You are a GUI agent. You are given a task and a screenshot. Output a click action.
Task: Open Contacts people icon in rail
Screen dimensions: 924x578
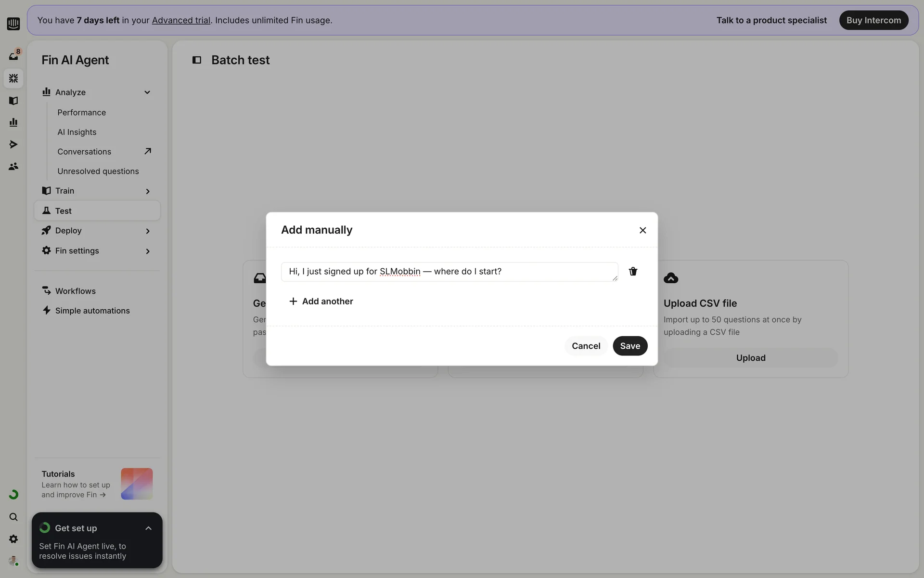tap(13, 166)
